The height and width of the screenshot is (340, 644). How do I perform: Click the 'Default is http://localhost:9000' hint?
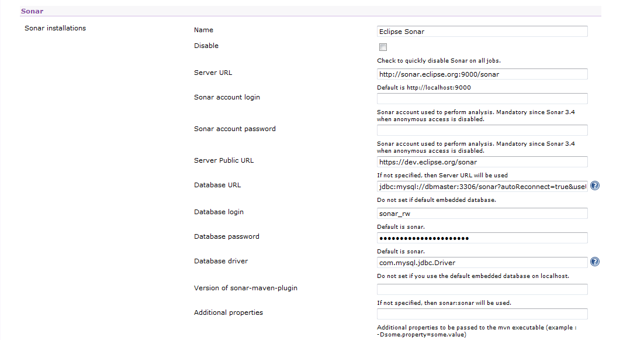pyautogui.click(x=424, y=88)
